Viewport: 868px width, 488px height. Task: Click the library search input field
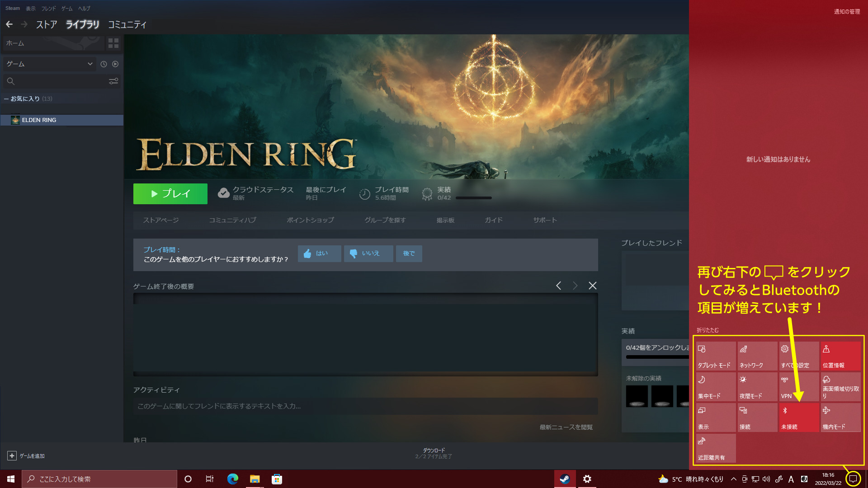pos(62,81)
